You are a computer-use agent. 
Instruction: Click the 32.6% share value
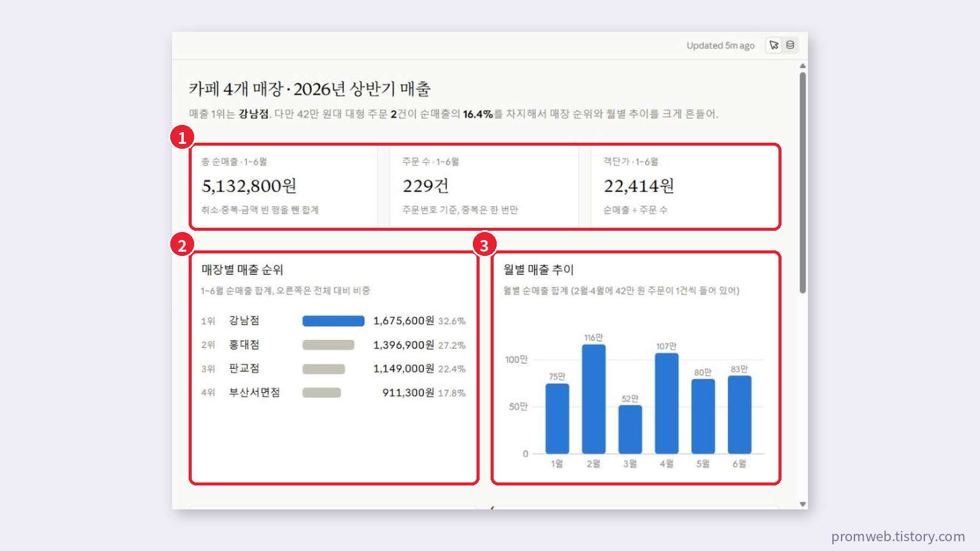tap(452, 321)
